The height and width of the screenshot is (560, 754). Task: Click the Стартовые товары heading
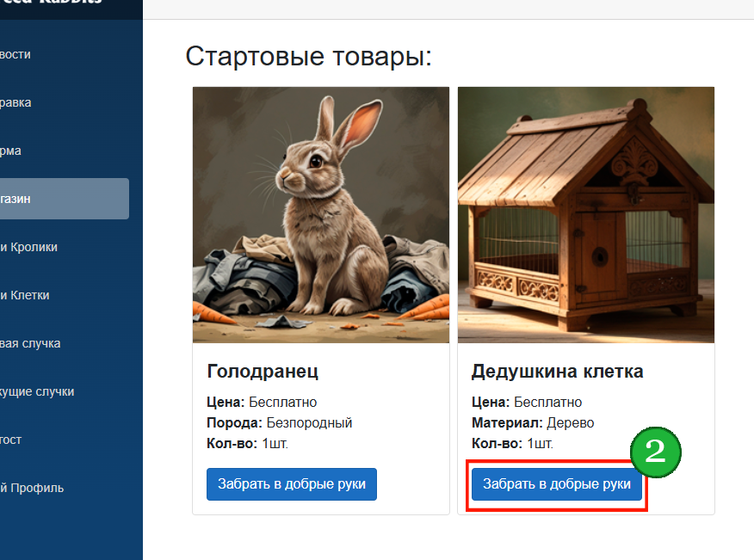tap(309, 56)
